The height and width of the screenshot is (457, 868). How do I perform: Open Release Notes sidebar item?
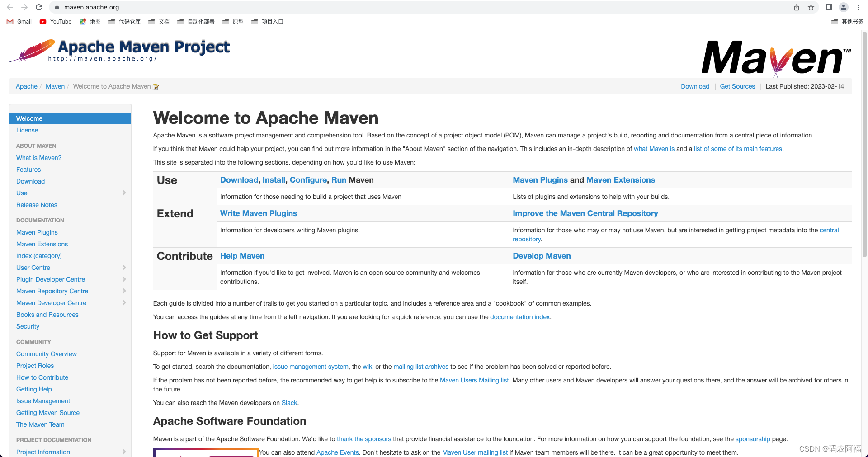pyautogui.click(x=37, y=205)
